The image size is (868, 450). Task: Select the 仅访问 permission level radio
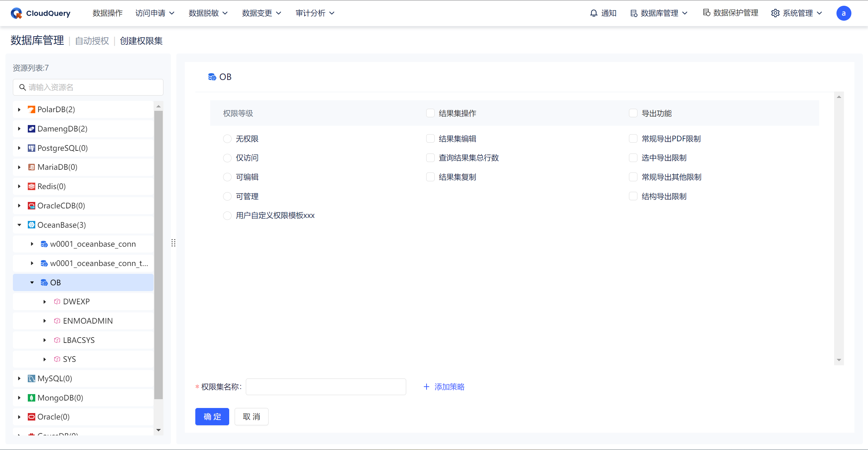228,158
